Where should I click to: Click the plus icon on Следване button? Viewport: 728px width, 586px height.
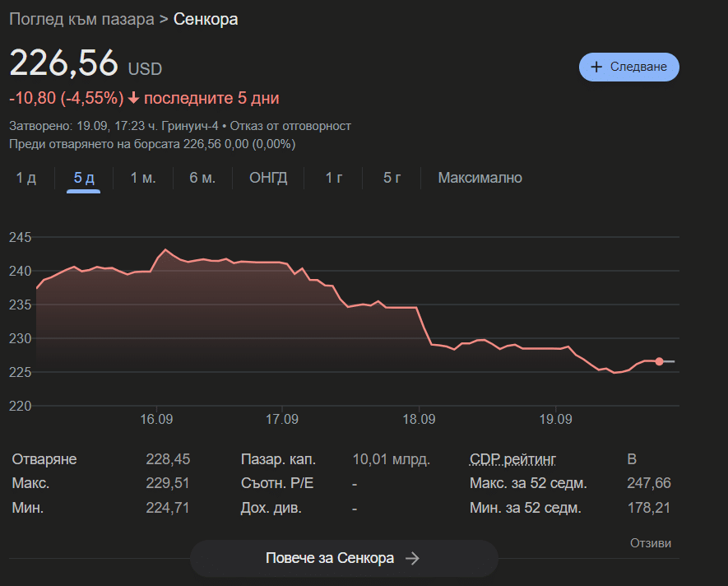(596, 67)
